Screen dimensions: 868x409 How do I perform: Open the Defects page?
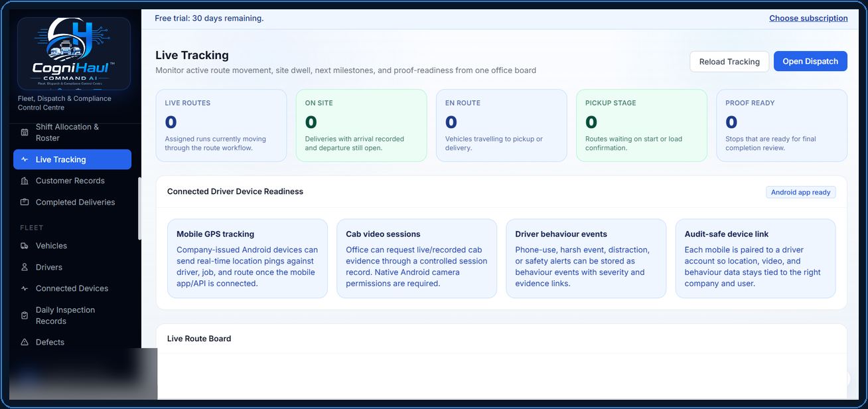pos(72,342)
